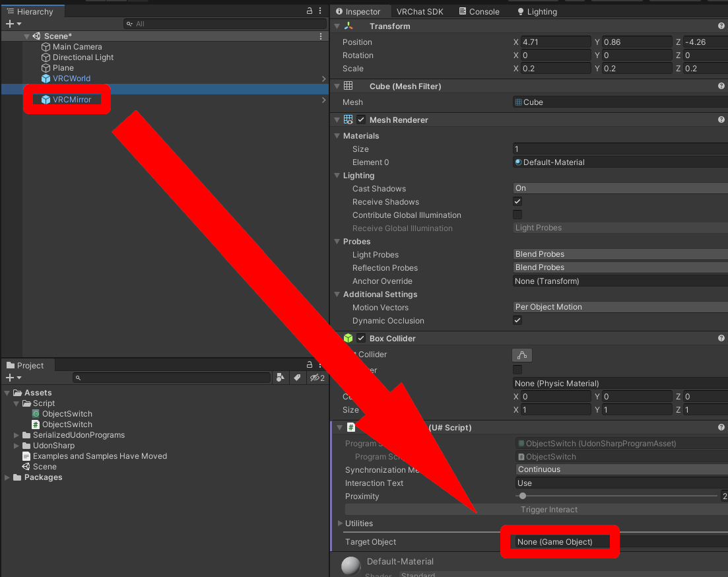
Task: Click the U# Script help icon
Action: click(x=721, y=427)
